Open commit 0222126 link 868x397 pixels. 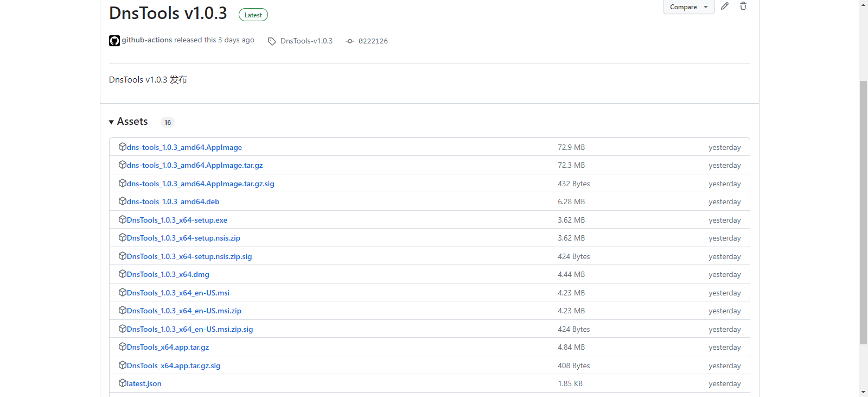click(373, 41)
